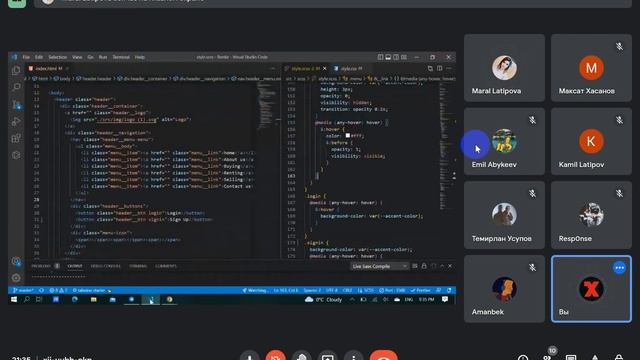
Task: Switch to style.css editor tab
Action: pos(351,69)
